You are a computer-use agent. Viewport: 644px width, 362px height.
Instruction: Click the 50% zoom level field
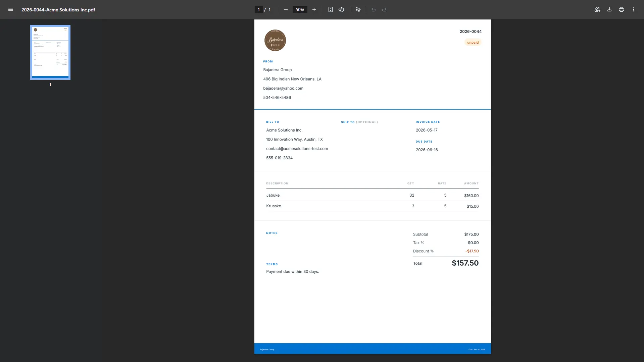point(300,9)
